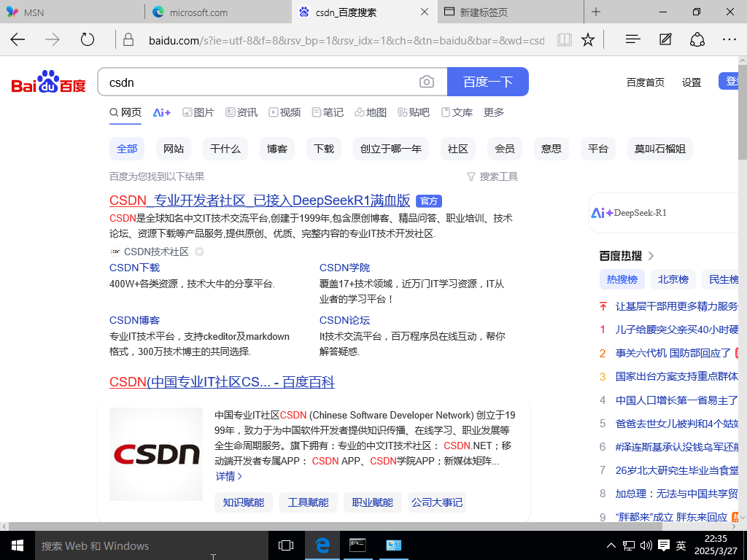The width and height of the screenshot is (747, 560).
Task: Click the 百度一下 search button
Action: point(488,82)
